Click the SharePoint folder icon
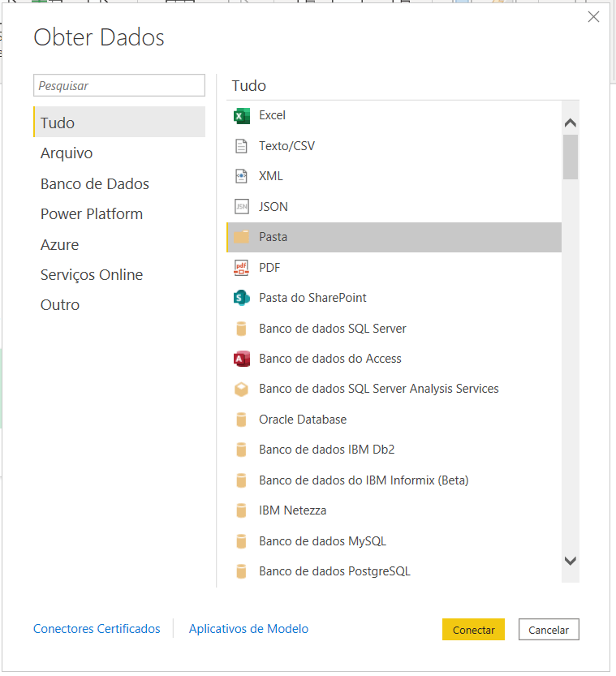This screenshot has height=676, width=616. [x=241, y=298]
